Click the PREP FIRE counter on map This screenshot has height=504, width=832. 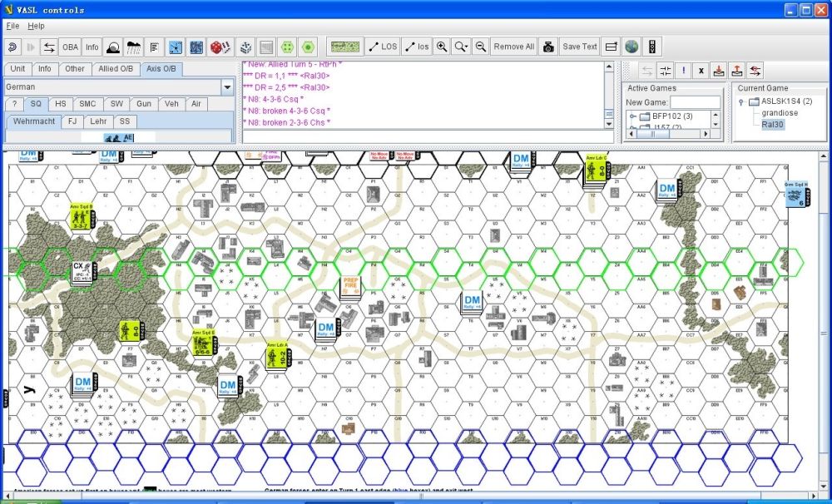pyautogui.click(x=350, y=287)
